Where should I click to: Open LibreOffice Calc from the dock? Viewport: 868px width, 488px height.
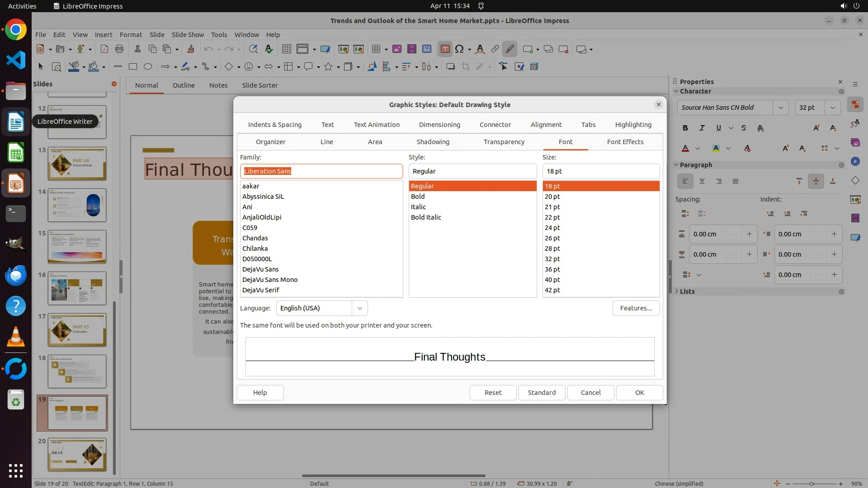tap(16, 153)
